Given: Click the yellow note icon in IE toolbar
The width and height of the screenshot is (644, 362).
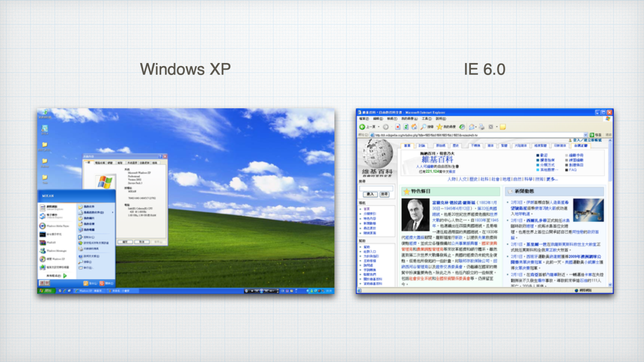Looking at the screenshot, I should (x=503, y=127).
